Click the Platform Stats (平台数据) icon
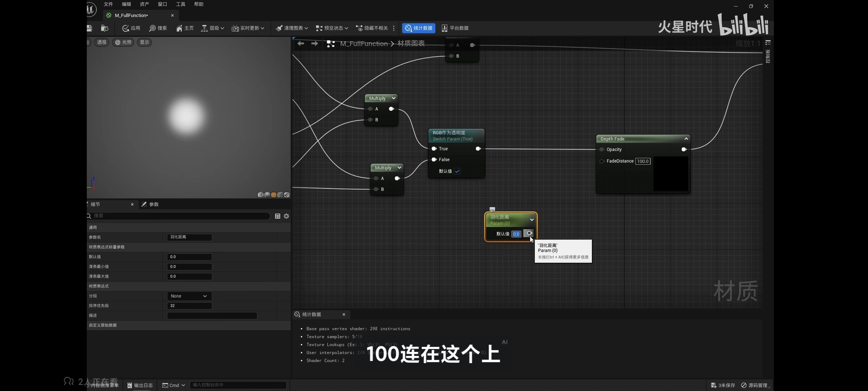 tap(444, 28)
